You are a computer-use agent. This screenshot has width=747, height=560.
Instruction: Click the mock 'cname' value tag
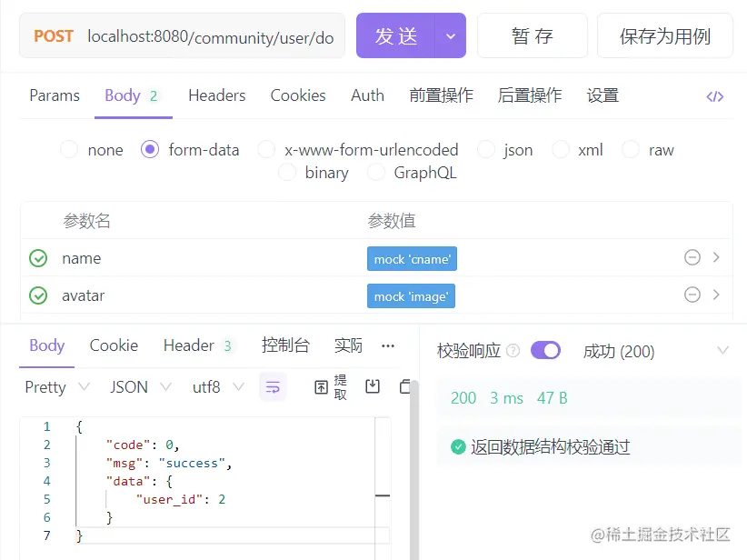[x=412, y=259]
